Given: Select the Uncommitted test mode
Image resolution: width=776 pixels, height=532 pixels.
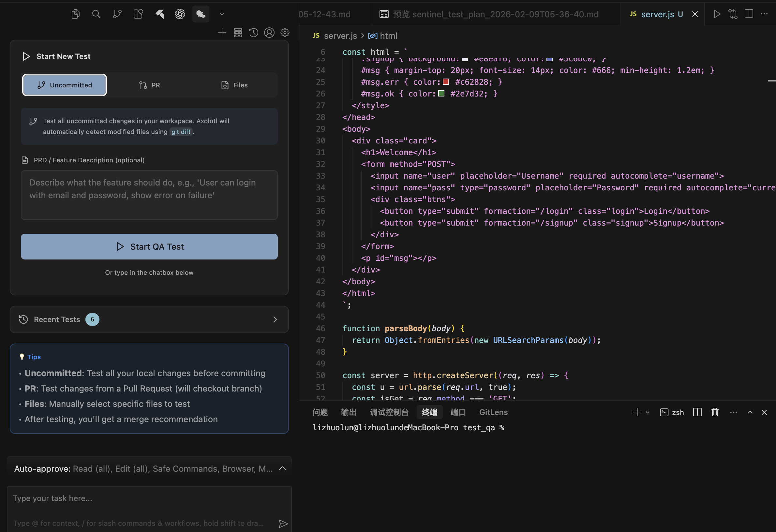Looking at the screenshot, I should click(x=65, y=85).
